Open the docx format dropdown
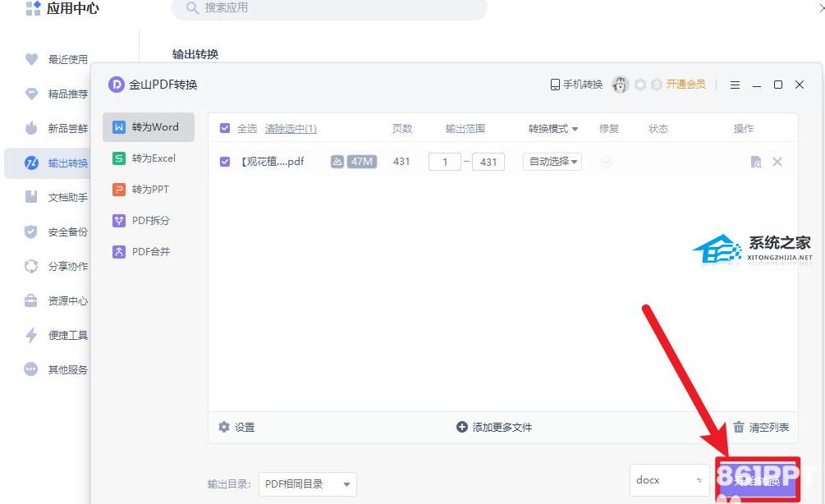Viewport: 825px width, 504px height. 669,480
